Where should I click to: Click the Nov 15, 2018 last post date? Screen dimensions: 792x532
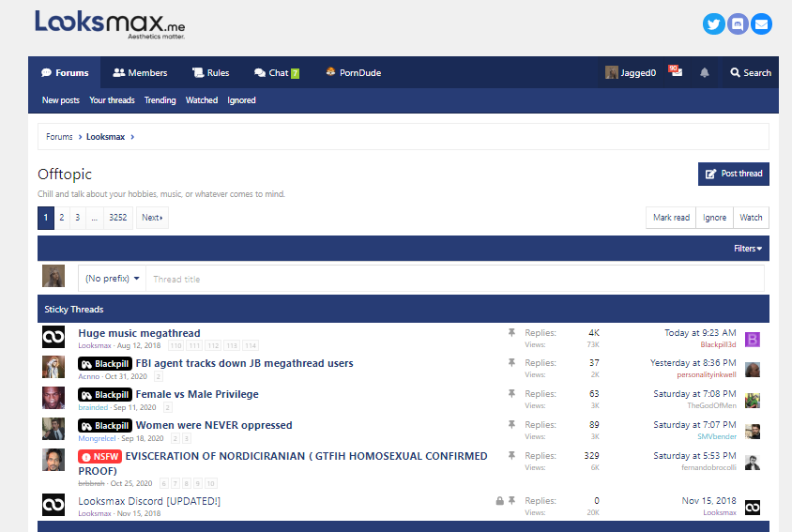click(709, 501)
